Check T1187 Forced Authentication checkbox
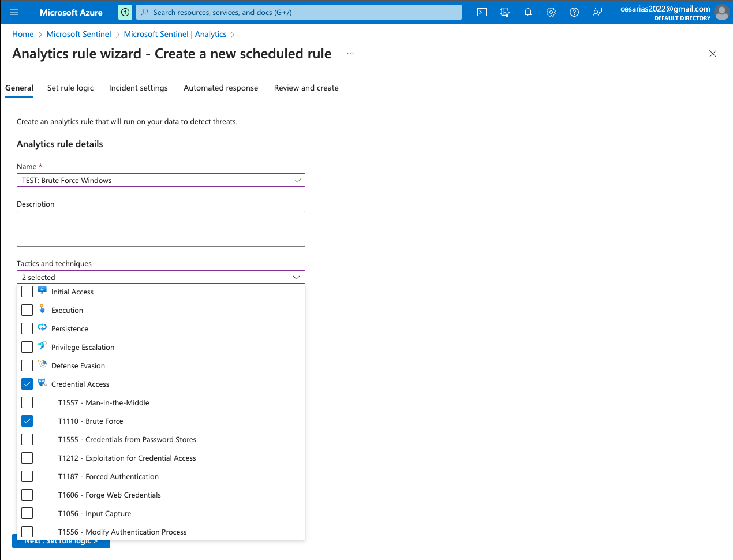733x560 pixels. click(x=27, y=476)
